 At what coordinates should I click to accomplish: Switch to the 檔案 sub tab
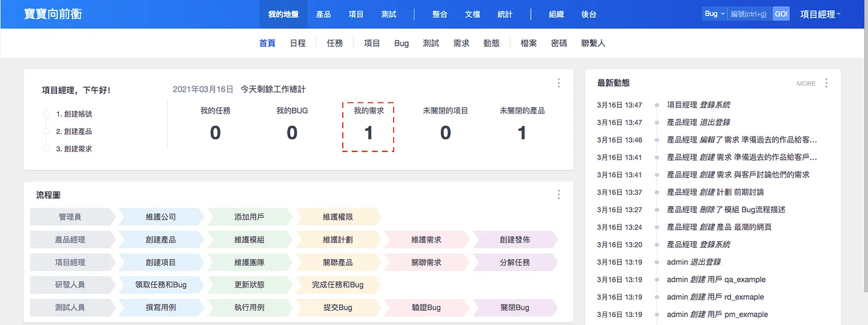coord(529,43)
